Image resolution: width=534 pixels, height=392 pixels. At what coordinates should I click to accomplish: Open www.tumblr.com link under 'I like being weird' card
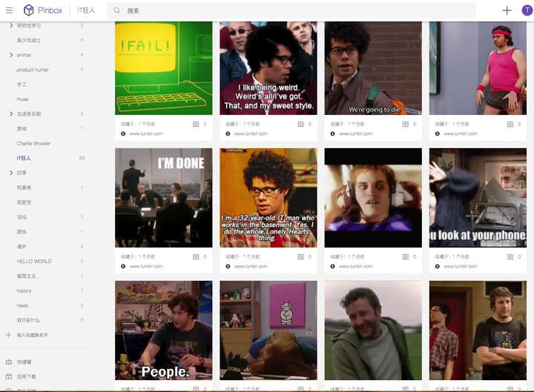(x=251, y=133)
